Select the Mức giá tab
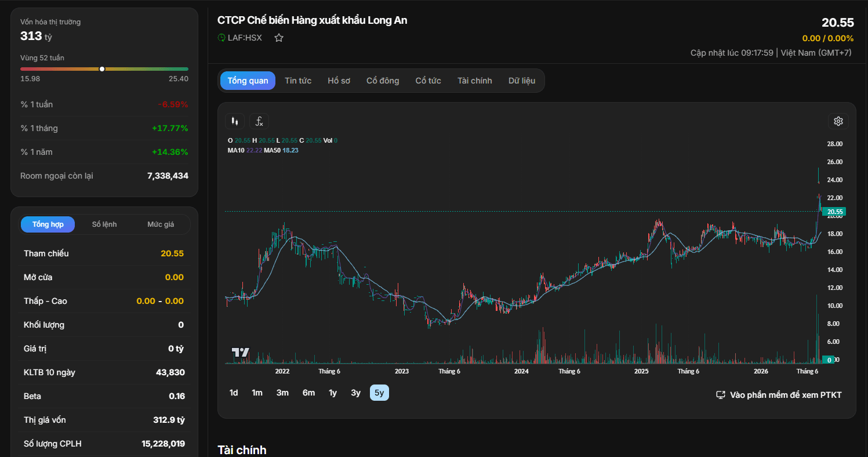The image size is (868, 457). 161,224
